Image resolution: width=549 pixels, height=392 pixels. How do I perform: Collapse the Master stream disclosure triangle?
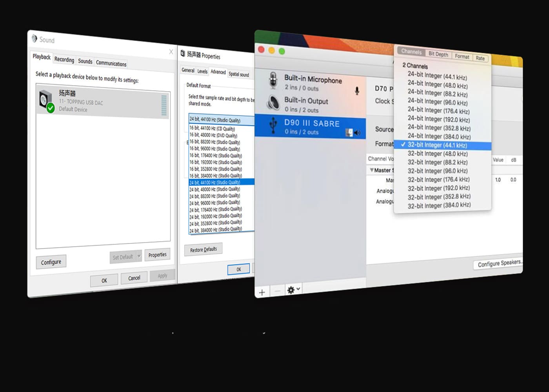tap(372, 170)
